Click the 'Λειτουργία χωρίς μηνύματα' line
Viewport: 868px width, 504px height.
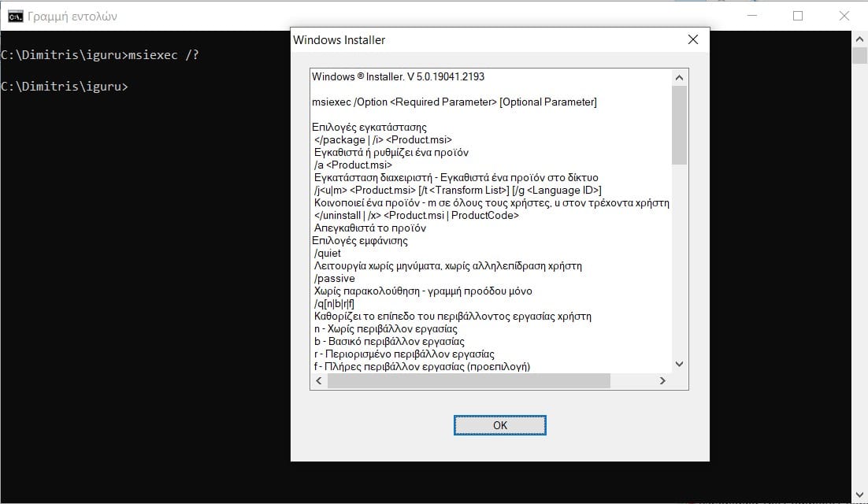click(448, 266)
